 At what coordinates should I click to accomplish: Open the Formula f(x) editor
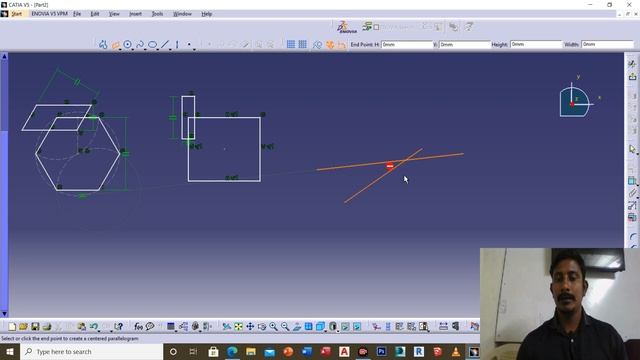[x=138, y=327]
